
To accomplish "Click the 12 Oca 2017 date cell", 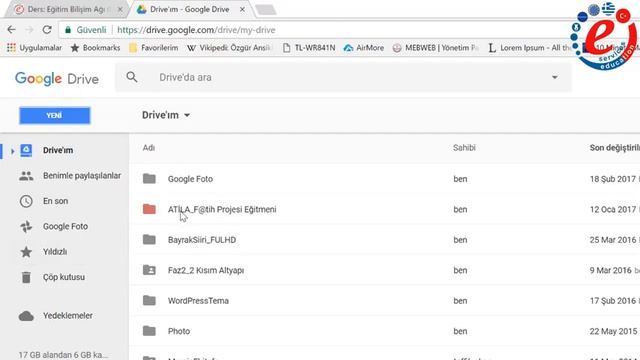I will click(x=613, y=209).
